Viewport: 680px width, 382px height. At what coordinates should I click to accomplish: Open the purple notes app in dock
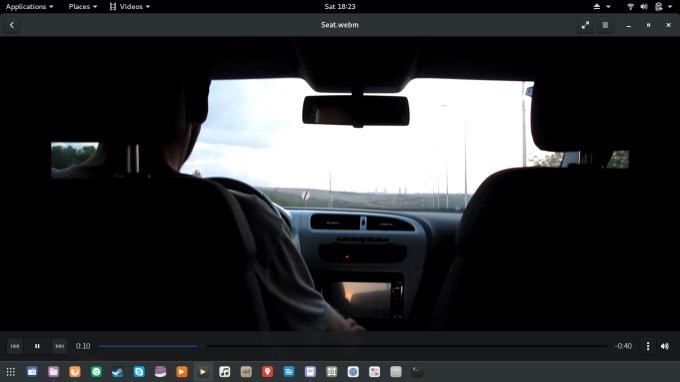[310, 372]
